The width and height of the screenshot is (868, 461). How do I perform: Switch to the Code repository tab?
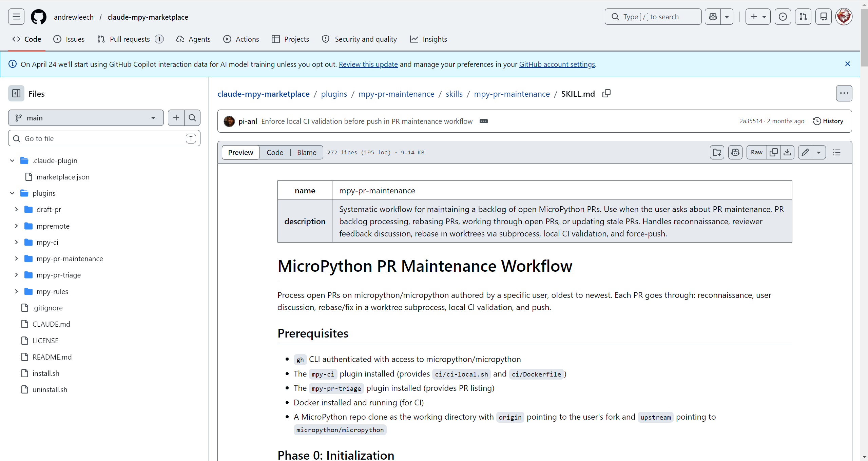pyautogui.click(x=27, y=39)
